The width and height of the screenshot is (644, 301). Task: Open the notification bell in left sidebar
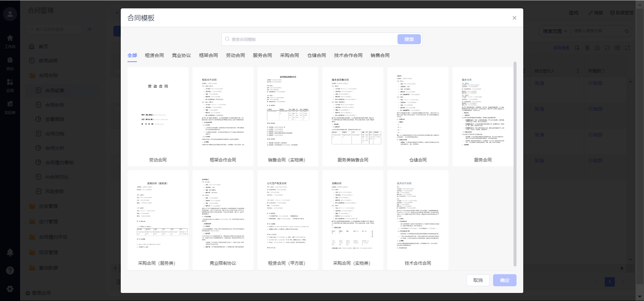point(10,252)
